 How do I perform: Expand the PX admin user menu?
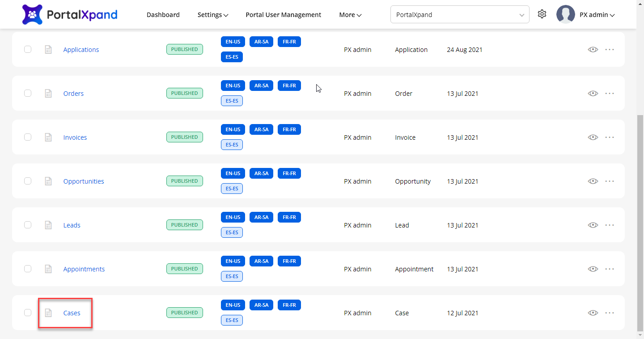coord(597,15)
